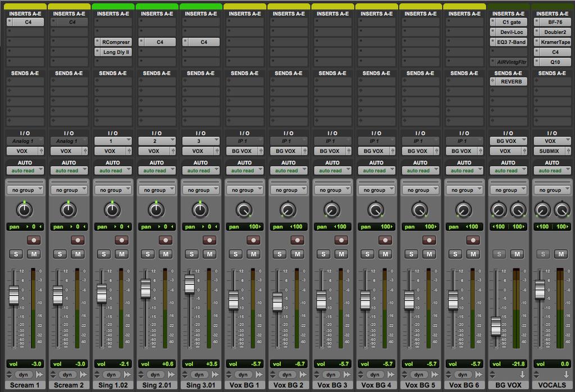
Task: Click right pan knob on VOCALS channel
Action: [x=562, y=210]
